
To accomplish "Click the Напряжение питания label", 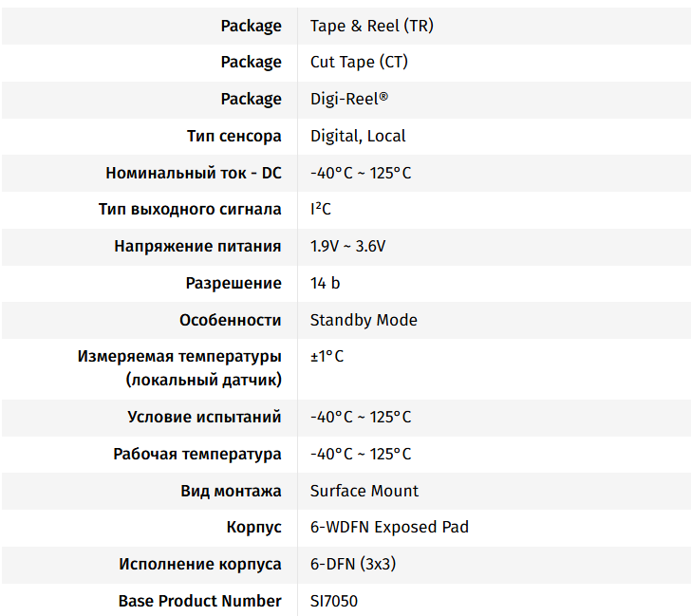I will [x=197, y=246].
